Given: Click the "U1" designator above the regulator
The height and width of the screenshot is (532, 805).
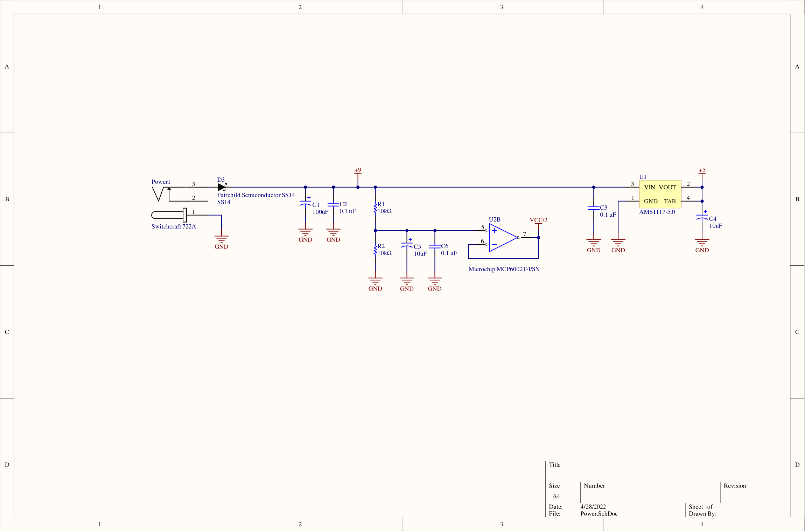Looking at the screenshot, I should coord(643,177).
